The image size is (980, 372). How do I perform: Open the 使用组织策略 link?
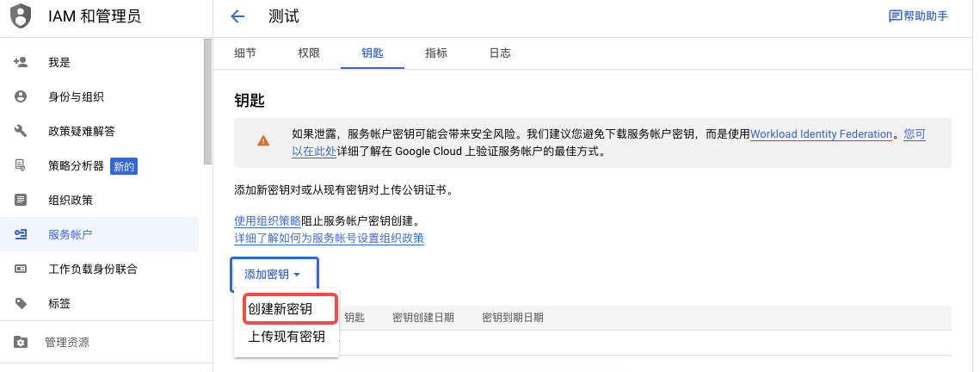point(268,220)
